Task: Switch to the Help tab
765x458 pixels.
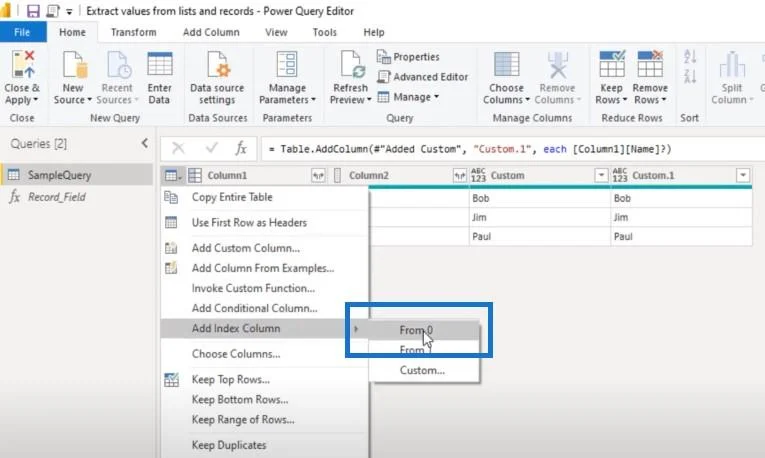Action: [x=374, y=32]
